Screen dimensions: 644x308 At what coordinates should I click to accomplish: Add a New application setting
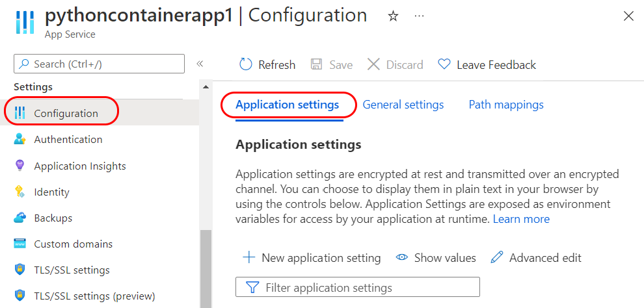tap(321, 258)
